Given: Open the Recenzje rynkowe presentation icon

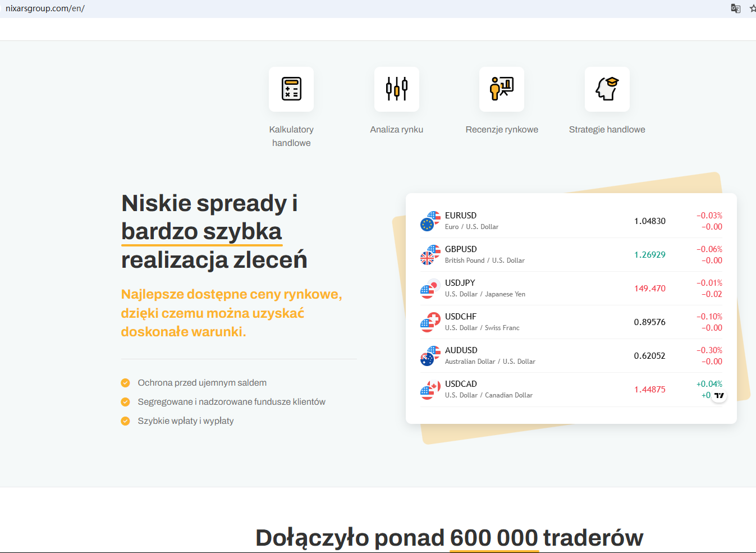Looking at the screenshot, I should click(501, 89).
